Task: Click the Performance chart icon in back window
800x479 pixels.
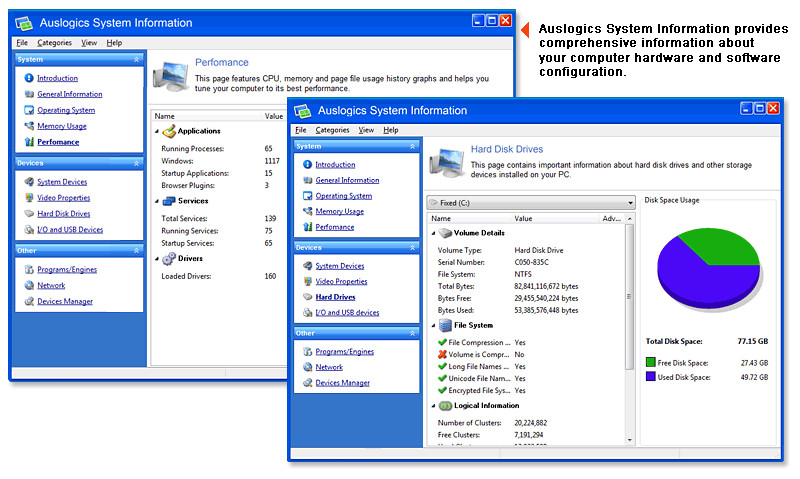Action: coord(29,141)
